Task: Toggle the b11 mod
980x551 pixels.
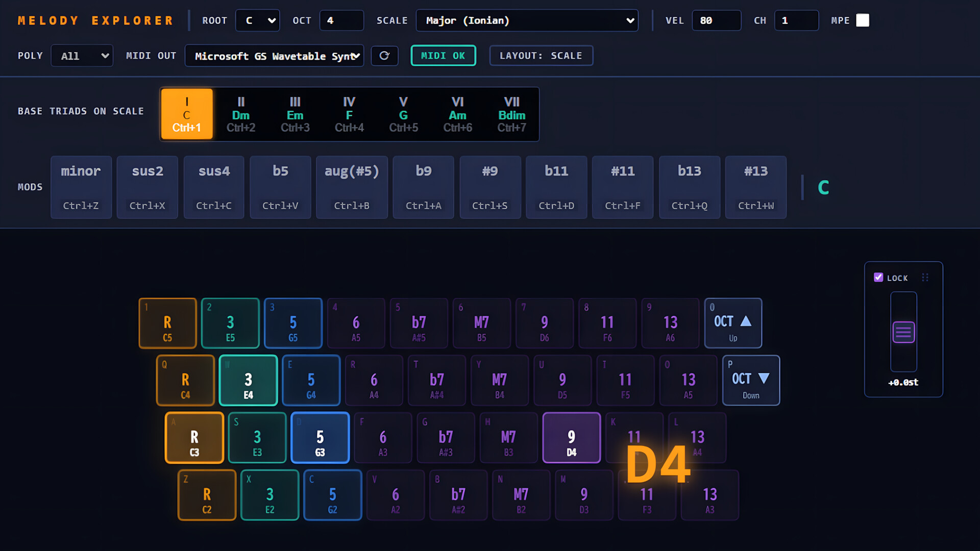Action: (556, 187)
